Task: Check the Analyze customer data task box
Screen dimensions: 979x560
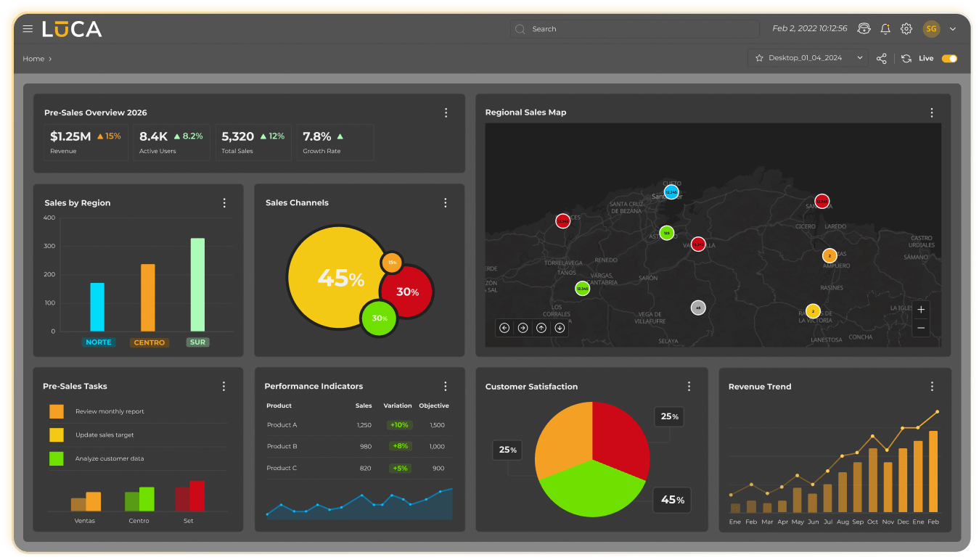Action: pyautogui.click(x=57, y=458)
